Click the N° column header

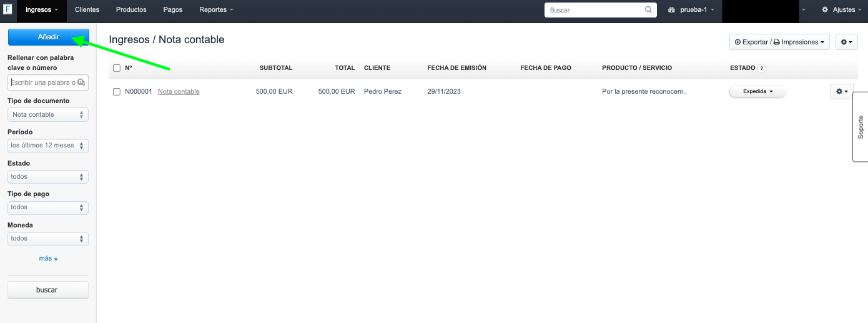click(x=129, y=68)
